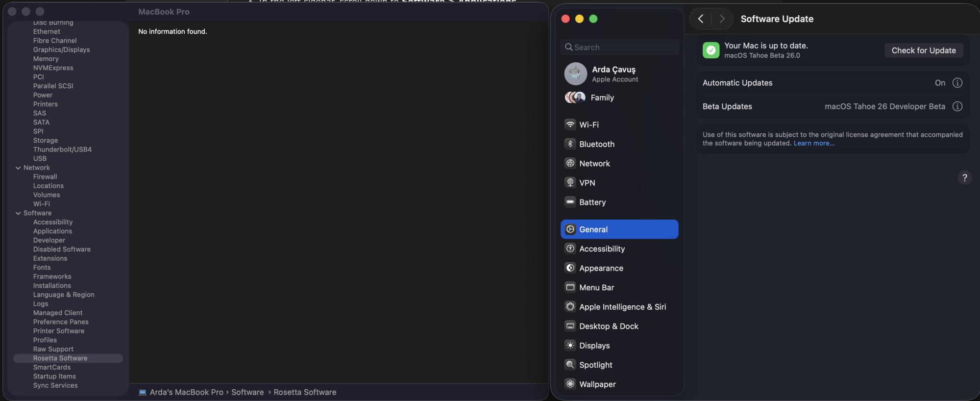
Task: Click the Spotlight magnifier icon
Action: click(x=570, y=365)
